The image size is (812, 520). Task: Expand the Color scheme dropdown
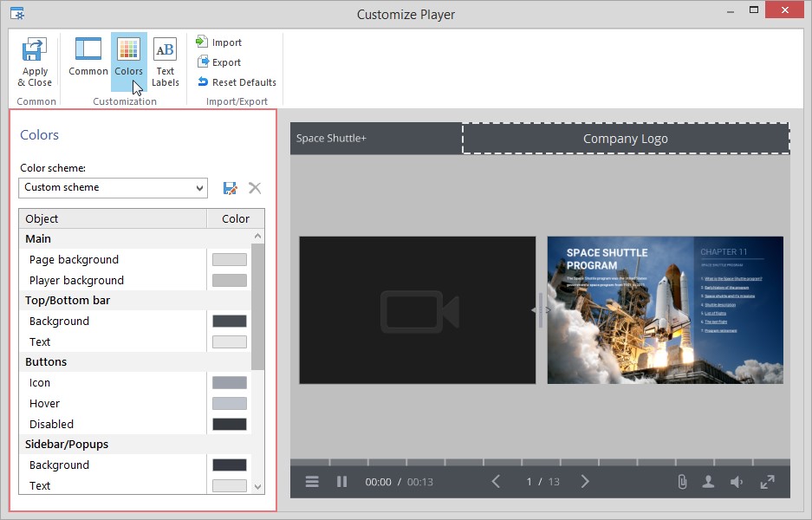[113, 187]
